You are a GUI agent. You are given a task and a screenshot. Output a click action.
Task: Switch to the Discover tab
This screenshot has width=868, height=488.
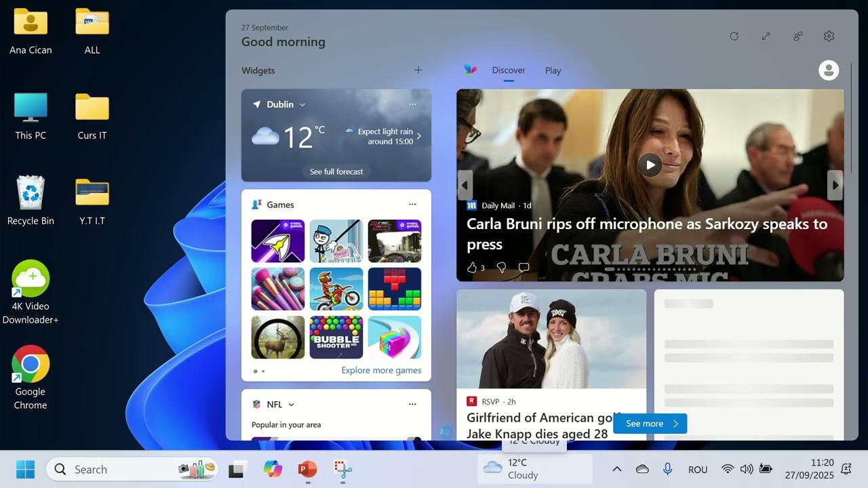tap(509, 70)
